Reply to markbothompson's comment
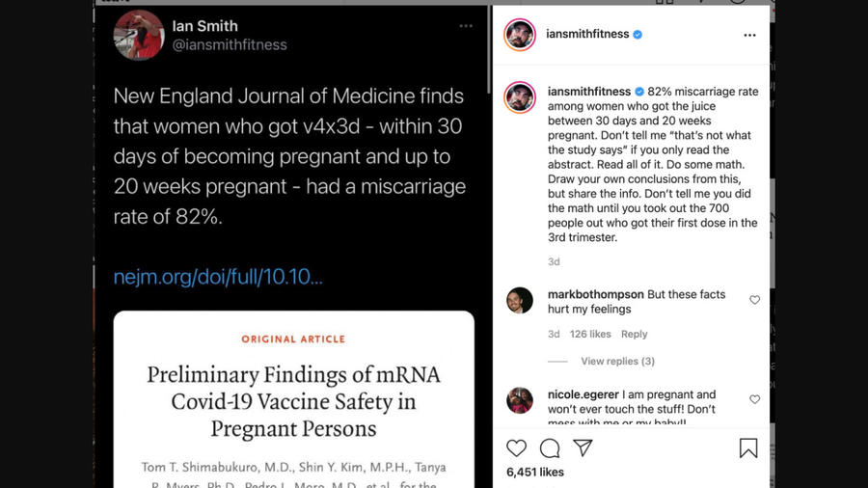This screenshot has width=868, height=488. (634, 335)
